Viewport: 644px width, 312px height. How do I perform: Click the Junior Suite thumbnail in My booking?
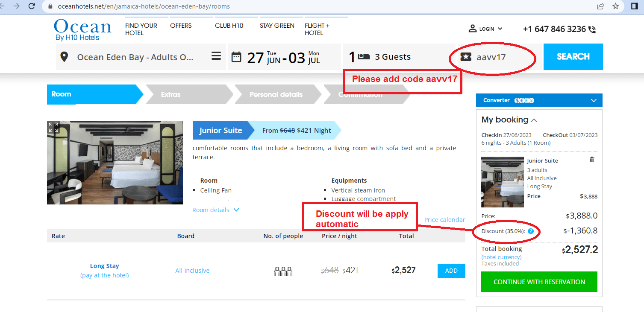pyautogui.click(x=503, y=182)
